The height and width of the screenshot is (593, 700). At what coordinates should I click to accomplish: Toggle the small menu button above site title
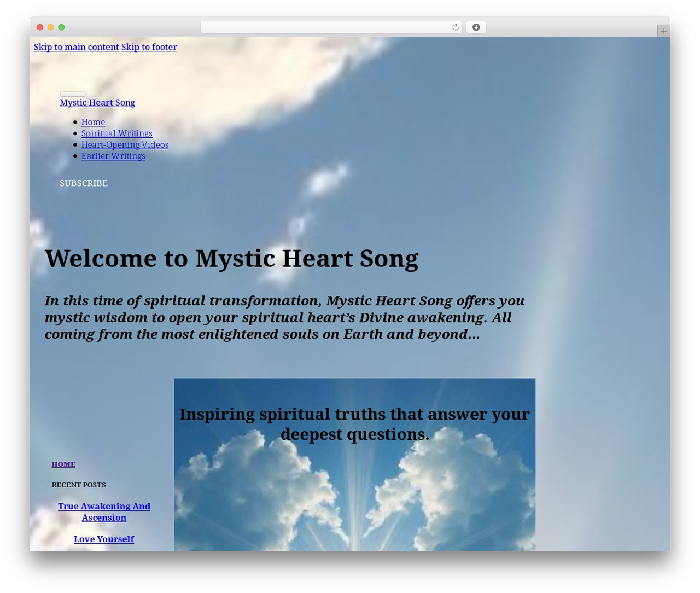tap(73, 94)
